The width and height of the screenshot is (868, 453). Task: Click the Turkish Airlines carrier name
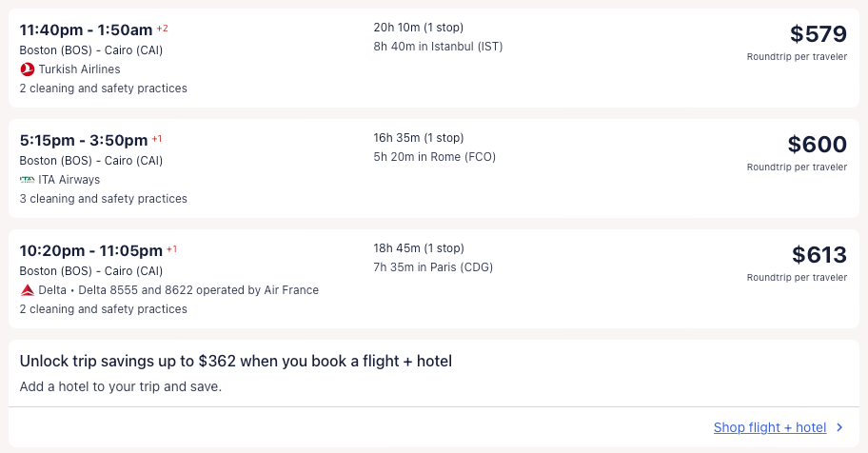(79, 69)
